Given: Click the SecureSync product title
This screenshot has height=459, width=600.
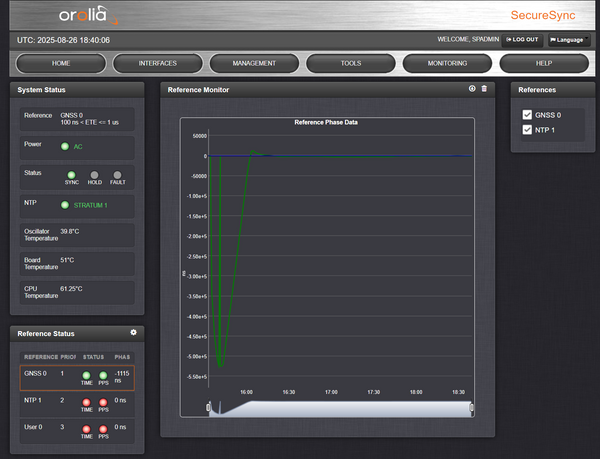Looking at the screenshot, I should click(543, 15).
